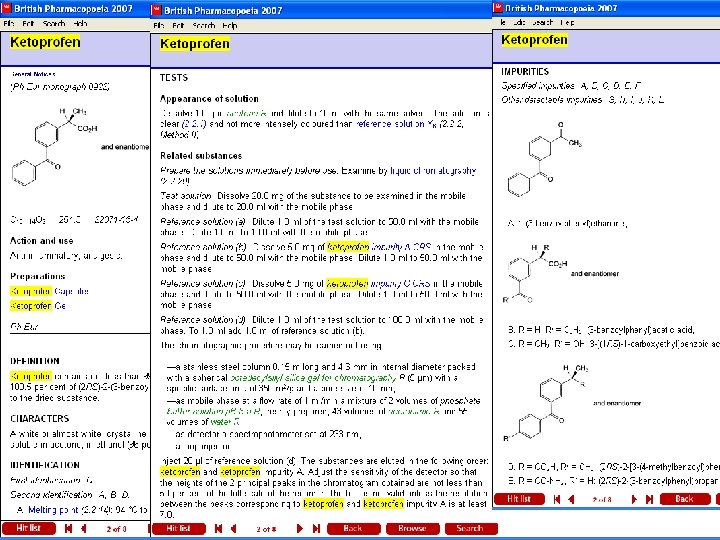Open Search menu in left window
Screen dimensions: 720x540
pos(54,23)
